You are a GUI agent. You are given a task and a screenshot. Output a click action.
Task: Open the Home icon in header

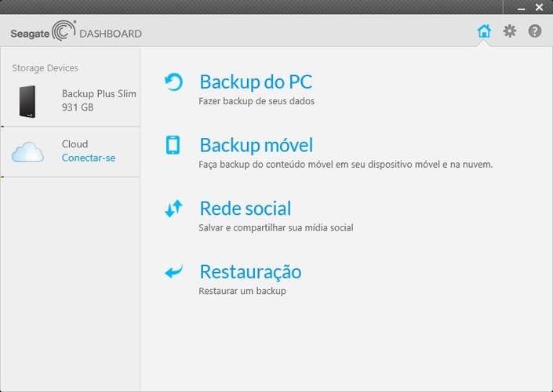484,31
